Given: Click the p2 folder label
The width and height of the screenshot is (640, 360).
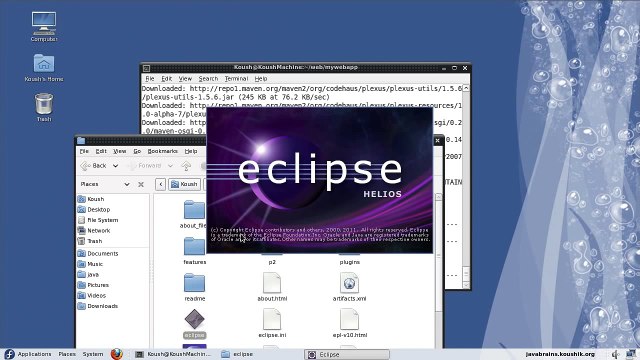Looking at the screenshot, I should tap(272, 262).
